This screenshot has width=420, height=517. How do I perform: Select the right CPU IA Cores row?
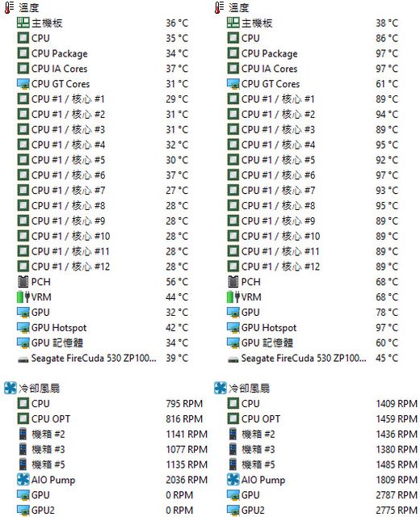tap(313, 69)
